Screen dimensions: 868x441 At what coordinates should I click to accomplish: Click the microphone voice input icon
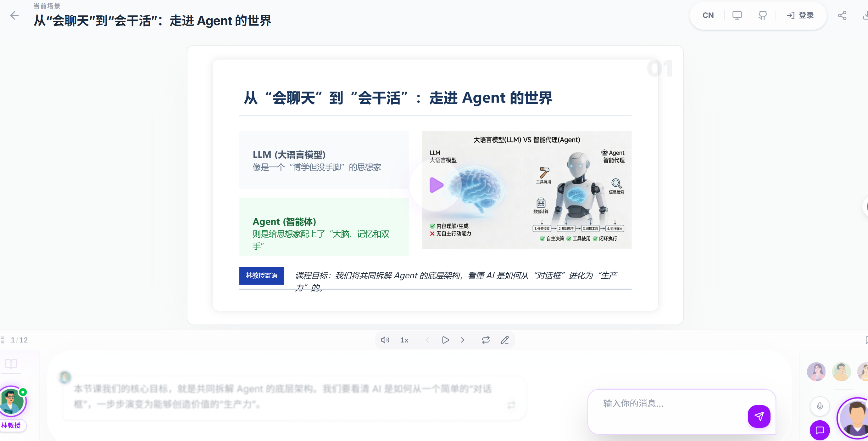(820, 406)
